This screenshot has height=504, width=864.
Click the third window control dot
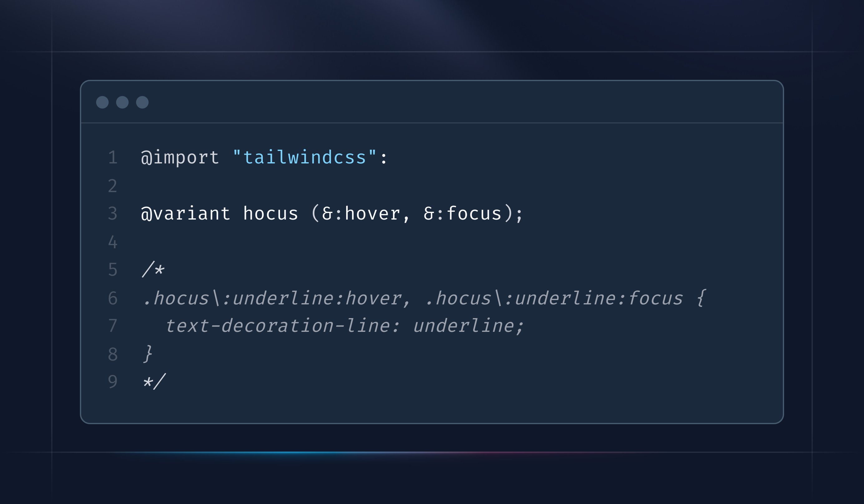click(x=142, y=102)
